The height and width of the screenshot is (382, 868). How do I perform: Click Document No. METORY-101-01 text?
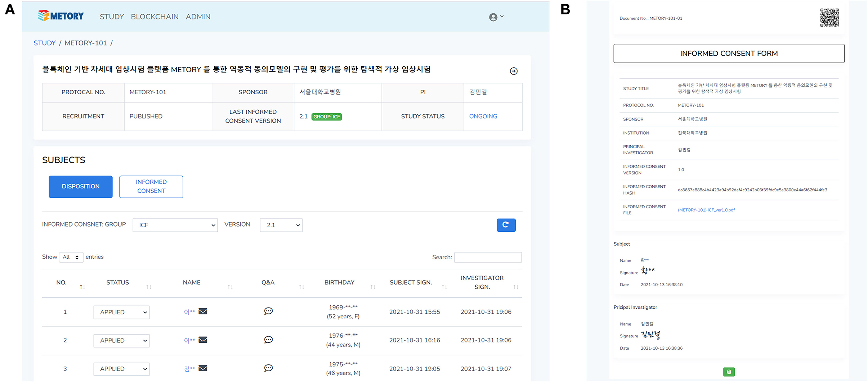point(651,18)
